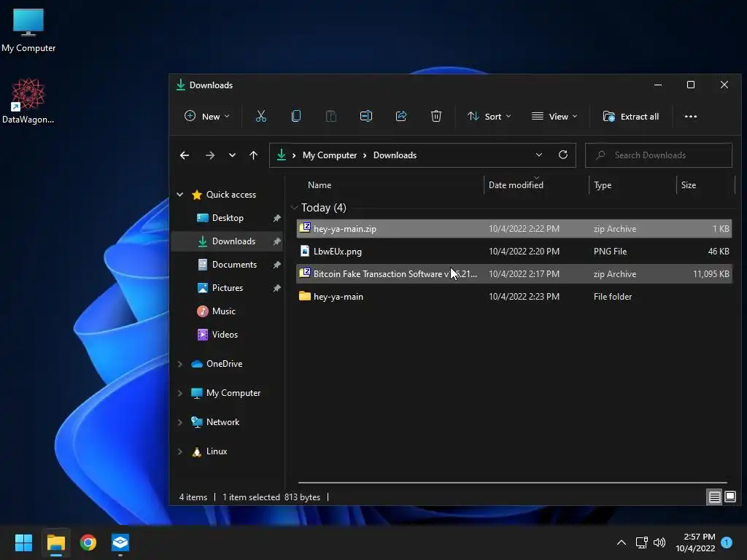Expand the Linux tree node
The width and height of the screenshot is (747, 560).
(x=180, y=451)
